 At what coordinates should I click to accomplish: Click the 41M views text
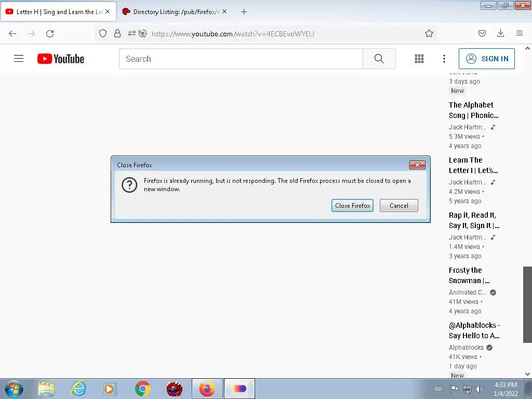tap(463, 302)
